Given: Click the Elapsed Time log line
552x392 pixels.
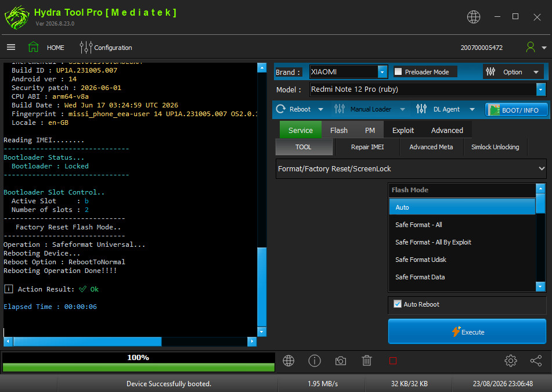Looking at the screenshot, I should click(x=50, y=307).
